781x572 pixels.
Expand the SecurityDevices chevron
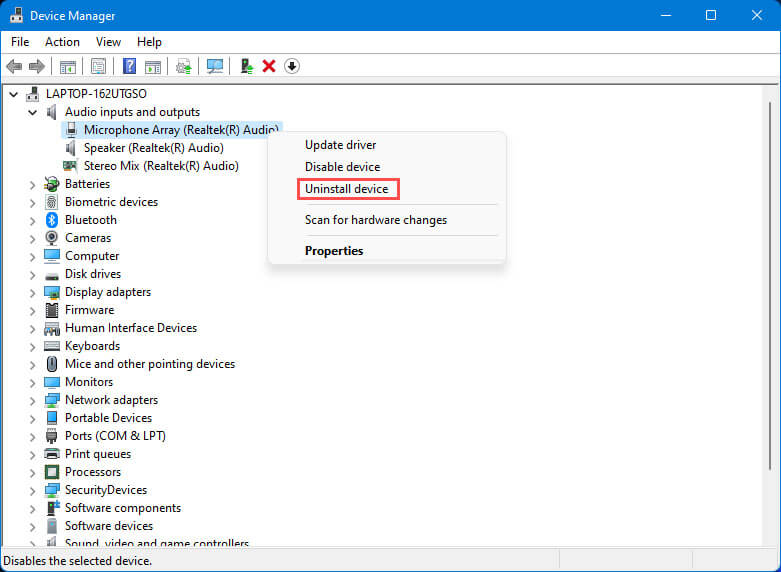[32, 491]
